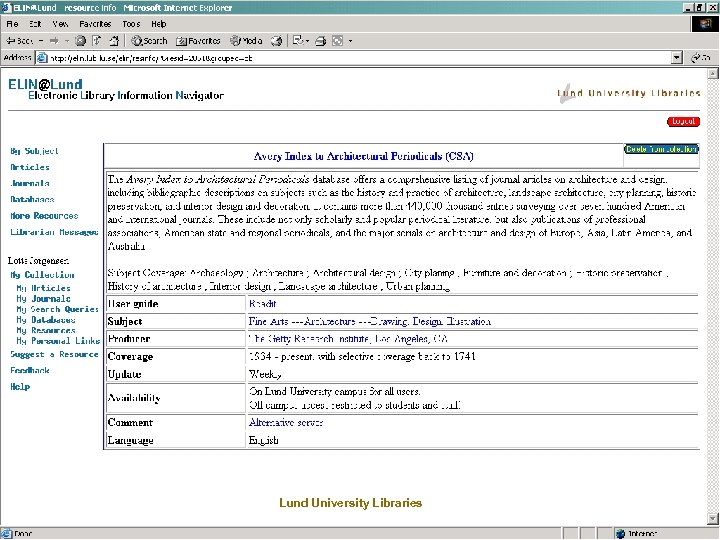The image size is (720, 540).
Task: Open the My Resources link
Action: pyautogui.click(x=46, y=330)
